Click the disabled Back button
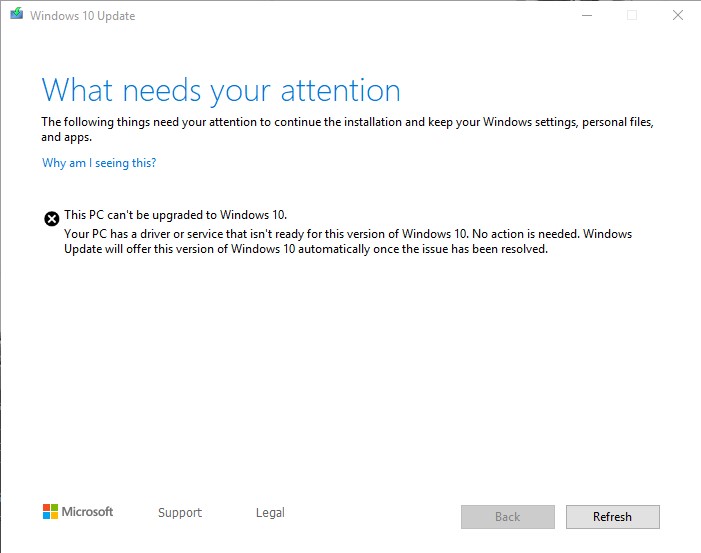This screenshot has width=701, height=553. (507, 517)
